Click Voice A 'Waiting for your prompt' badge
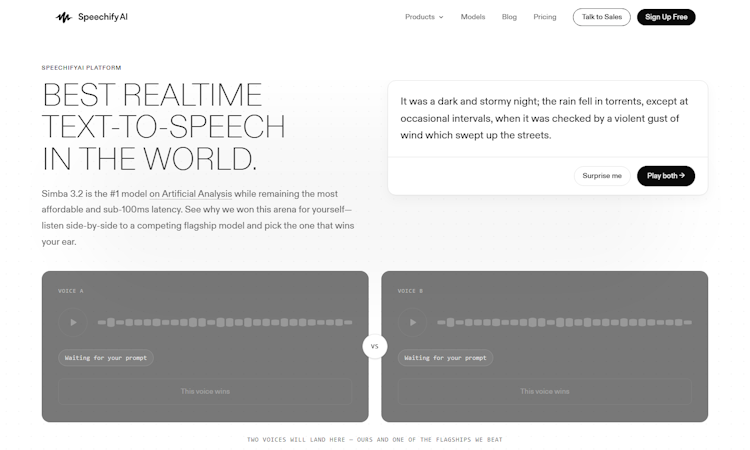This screenshot has height=450, width=750. coord(106,358)
